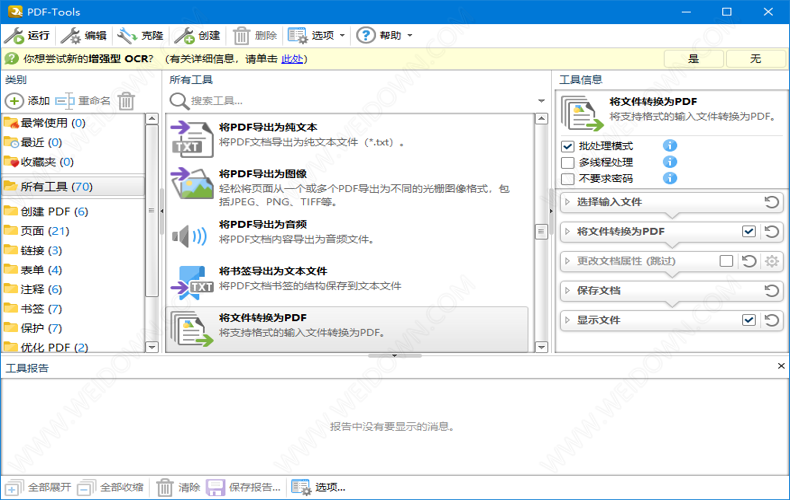Screen dimensions: 790x500
Task: Click the 此处 link about enhanced OCR
Action: click(x=292, y=59)
